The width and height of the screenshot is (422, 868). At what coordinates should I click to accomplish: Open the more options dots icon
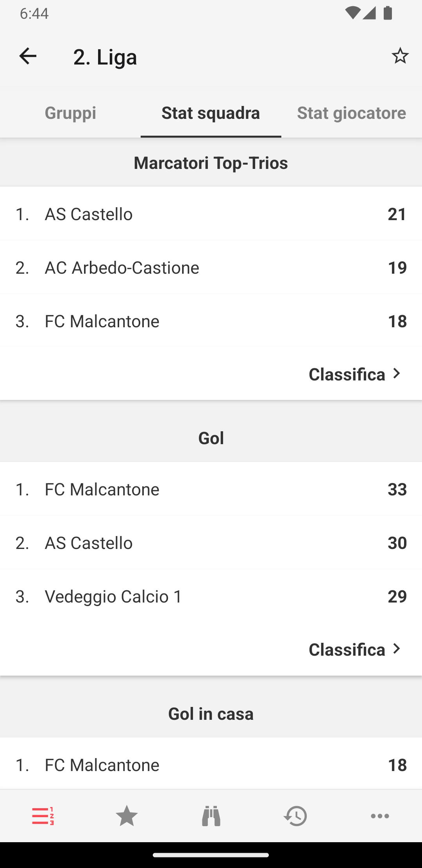tap(380, 816)
